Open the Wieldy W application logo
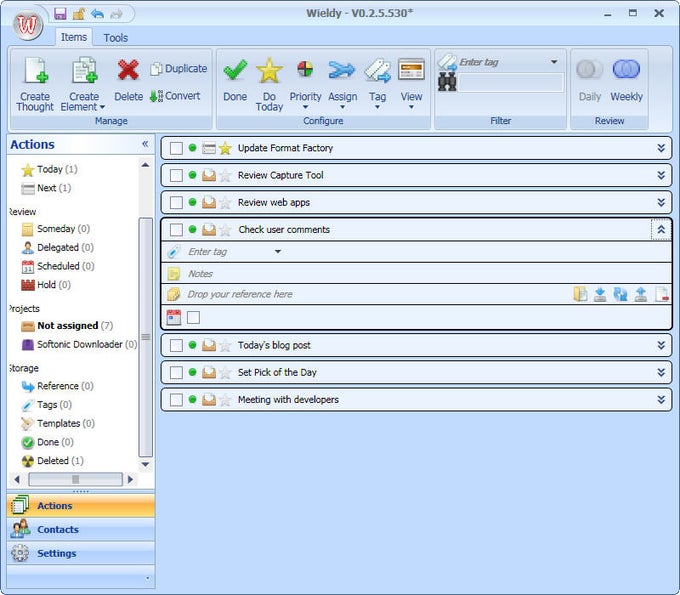Image resolution: width=680 pixels, height=595 pixels. [x=28, y=25]
